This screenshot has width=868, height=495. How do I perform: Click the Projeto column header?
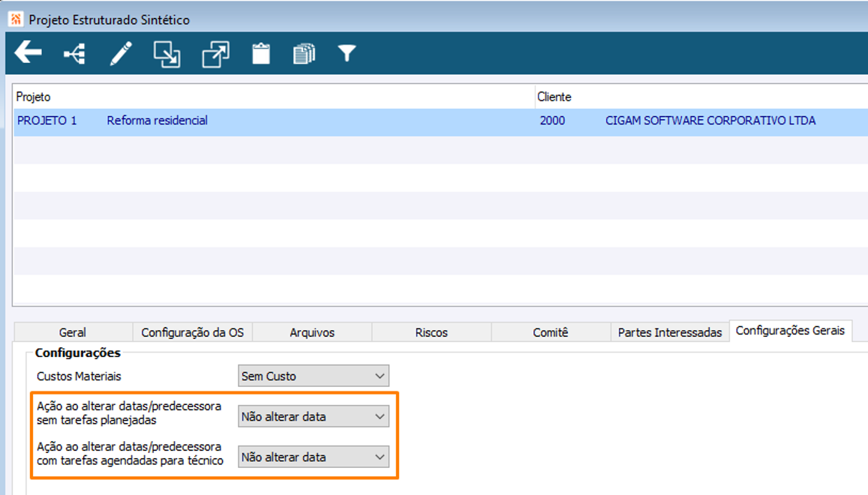[33, 96]
